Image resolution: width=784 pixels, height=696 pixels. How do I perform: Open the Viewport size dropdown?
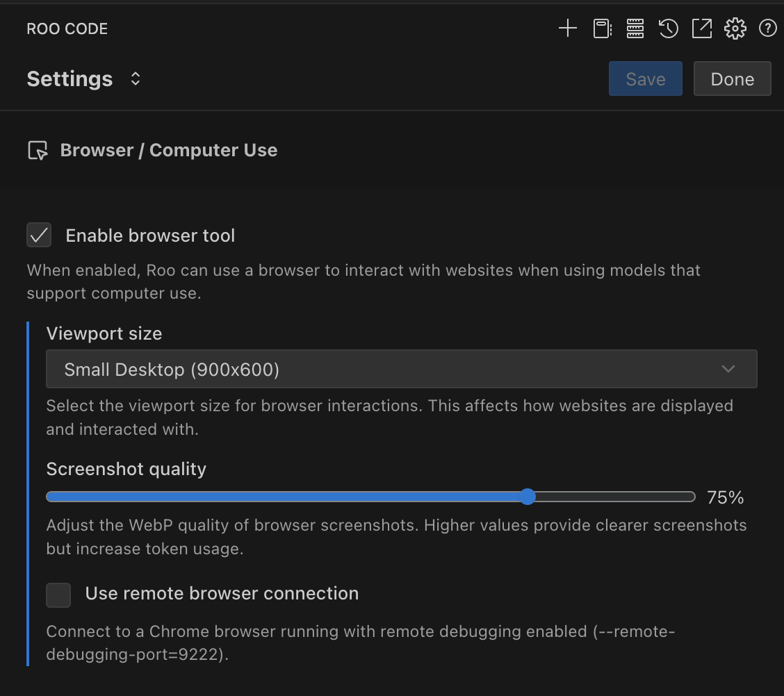coord(401,369)
